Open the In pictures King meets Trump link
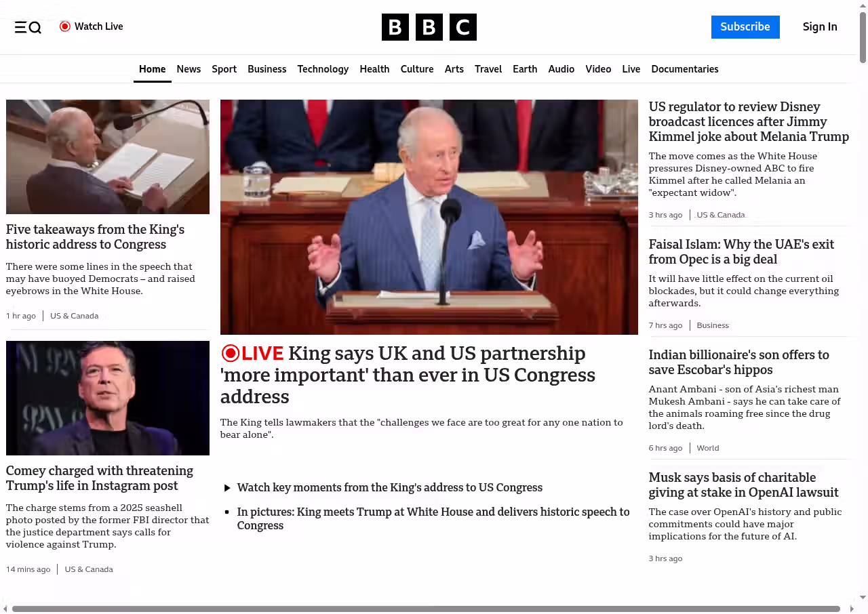868x614 pixels. [433, 518]
